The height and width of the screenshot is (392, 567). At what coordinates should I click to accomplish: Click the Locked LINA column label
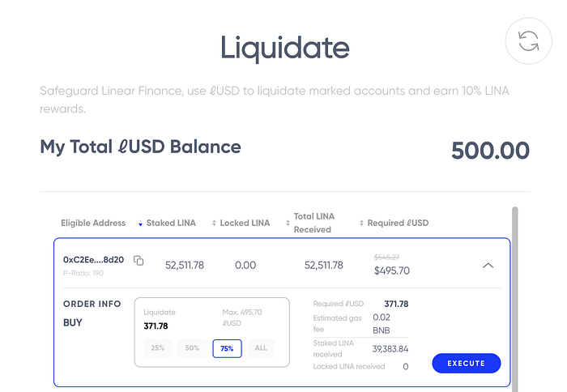[x=245, y=223]
